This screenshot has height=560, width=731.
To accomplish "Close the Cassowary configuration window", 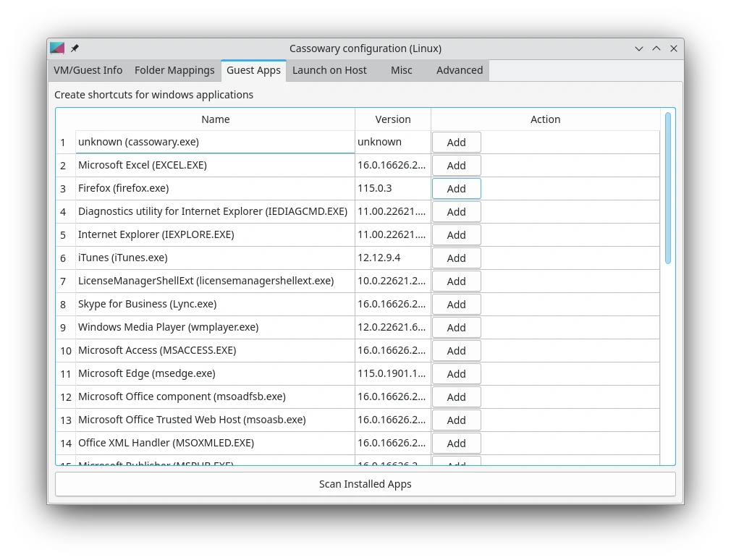I will [674, 48].
